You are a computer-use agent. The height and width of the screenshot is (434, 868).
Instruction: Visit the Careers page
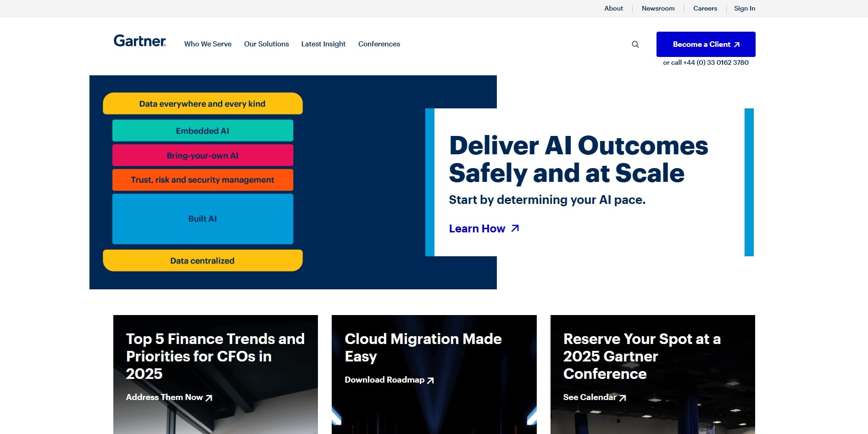pos(705,8)
